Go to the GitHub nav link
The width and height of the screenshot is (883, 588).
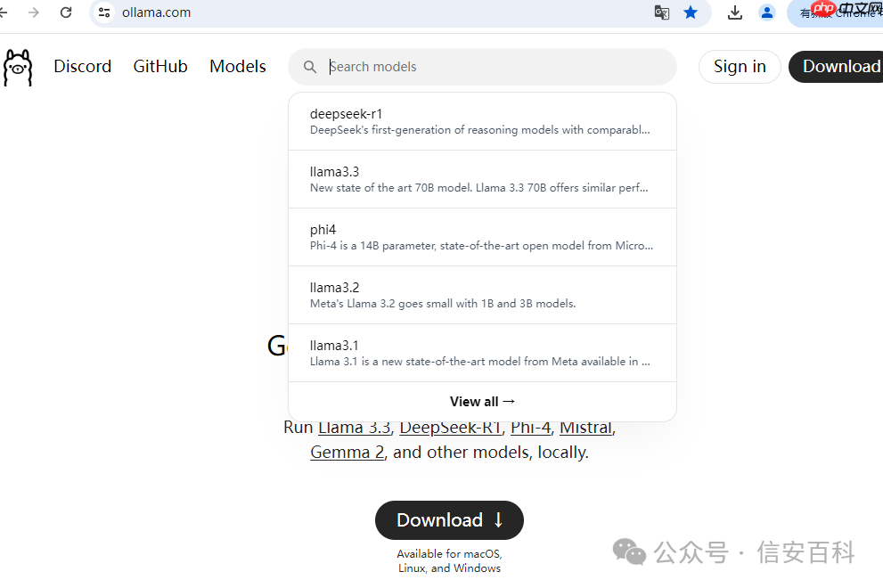pos(160,67)
